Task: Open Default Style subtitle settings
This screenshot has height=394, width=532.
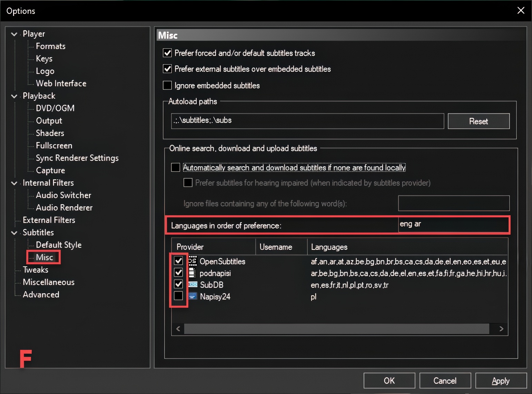Action: (59, 245)
